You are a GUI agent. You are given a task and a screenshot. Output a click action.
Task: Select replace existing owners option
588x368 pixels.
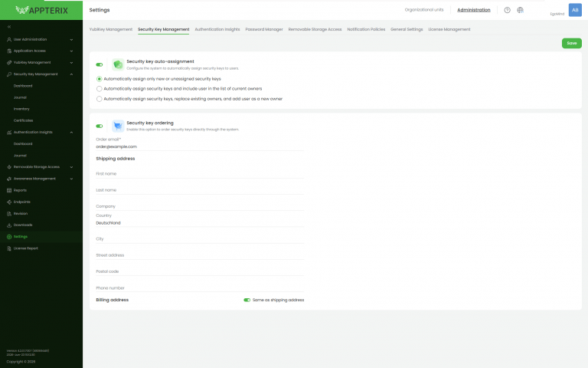click(99, 99)
